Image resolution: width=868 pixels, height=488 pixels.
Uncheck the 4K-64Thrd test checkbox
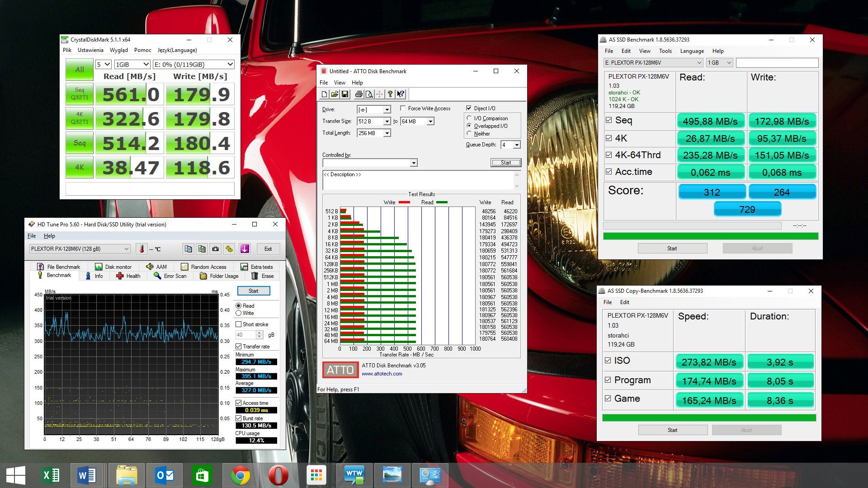click(609, 155)
